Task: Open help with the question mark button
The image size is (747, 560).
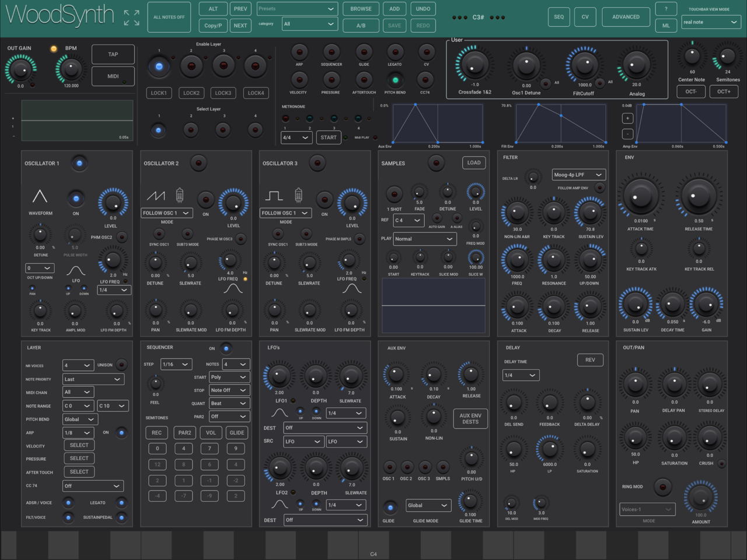Action: pos(666,9)
